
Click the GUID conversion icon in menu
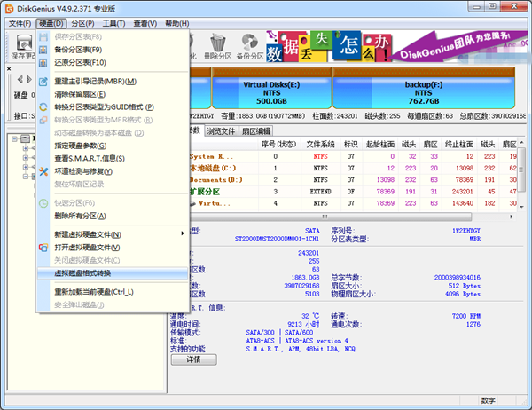43,107
